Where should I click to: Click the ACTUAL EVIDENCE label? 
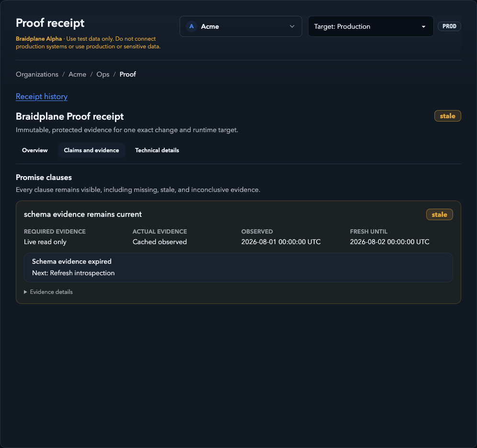[x=159, y=232]
